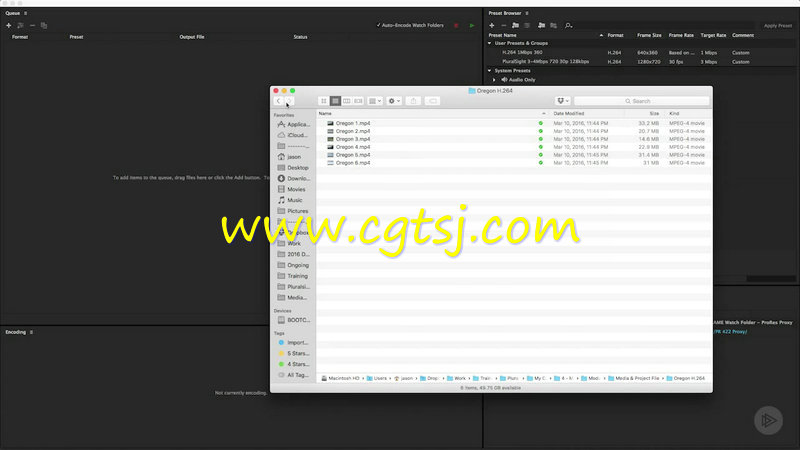Switch Finder to cover flow view
This screenshot has width=800, height=450.
(x=359, y=101)
